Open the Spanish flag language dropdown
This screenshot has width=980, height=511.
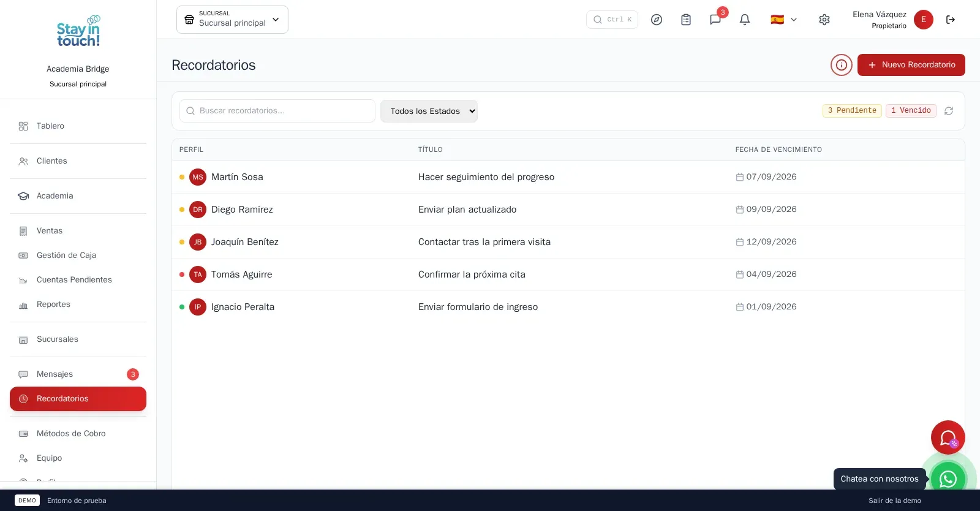pos(784,20)
